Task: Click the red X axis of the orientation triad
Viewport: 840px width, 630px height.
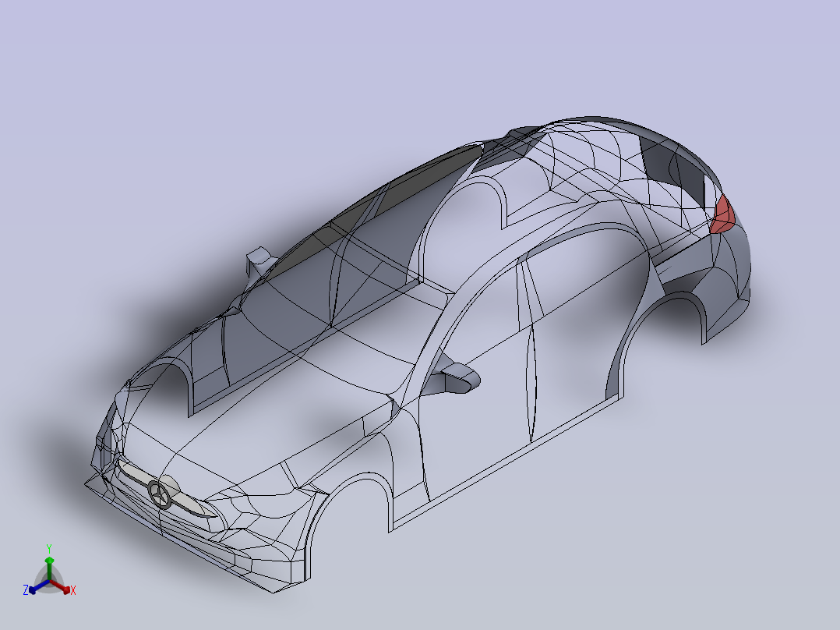Action: point(61,586)
